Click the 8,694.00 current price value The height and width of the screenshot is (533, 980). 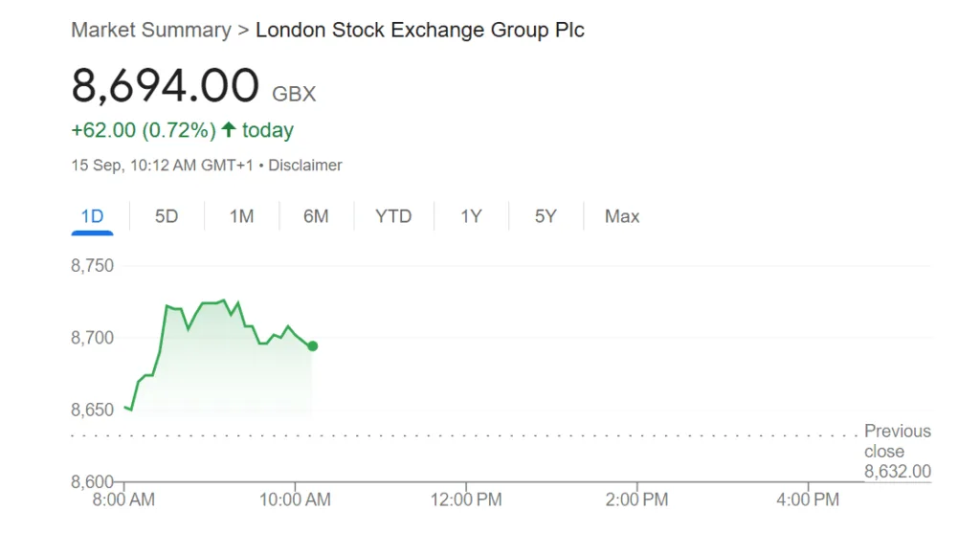click(165, 86)
